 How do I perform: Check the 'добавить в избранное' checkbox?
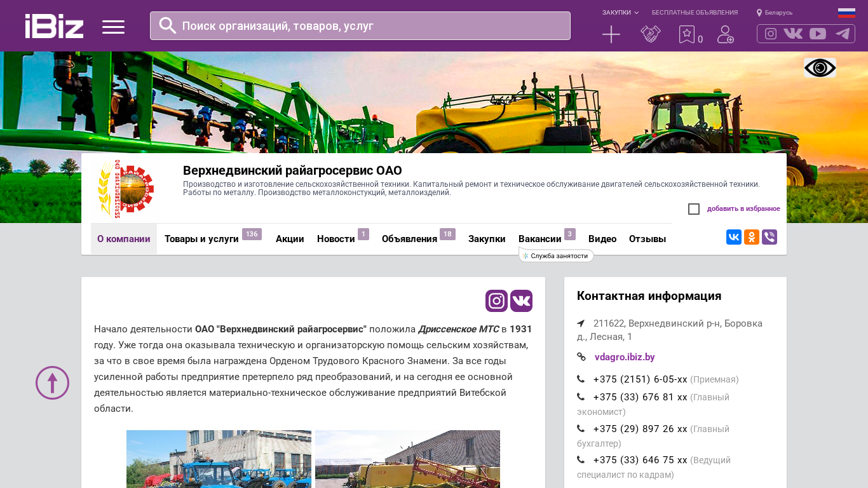pyautogui.click(x=694, y=209)
